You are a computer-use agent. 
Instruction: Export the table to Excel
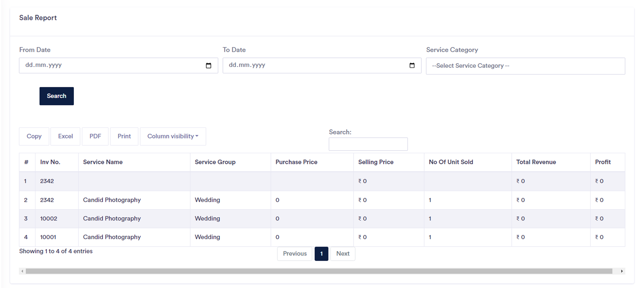(65, 136)
